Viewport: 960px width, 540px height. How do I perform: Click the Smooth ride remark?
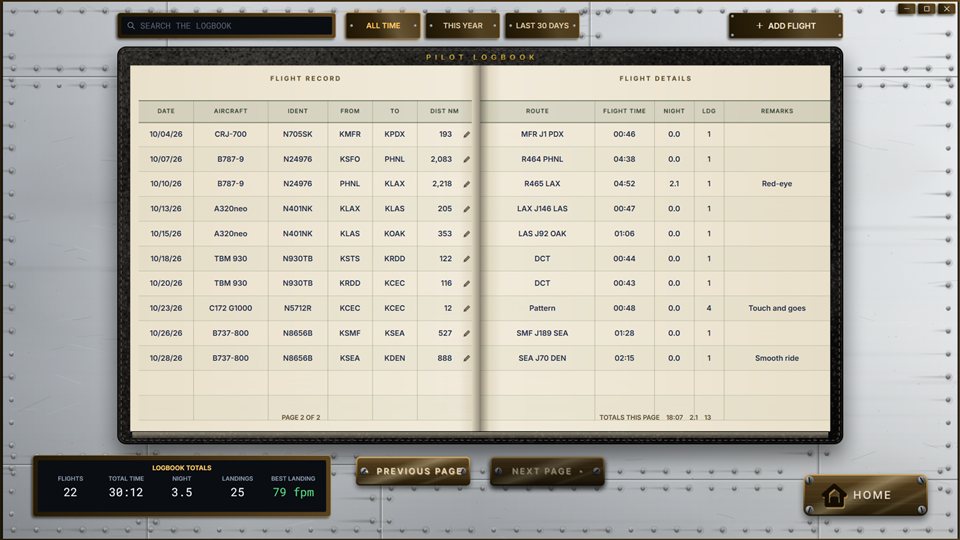(777, 358)
